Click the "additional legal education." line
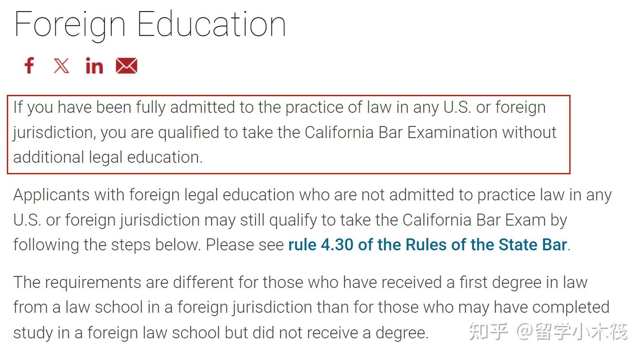Viewport: 644px width, 358px height. (108, 157)
